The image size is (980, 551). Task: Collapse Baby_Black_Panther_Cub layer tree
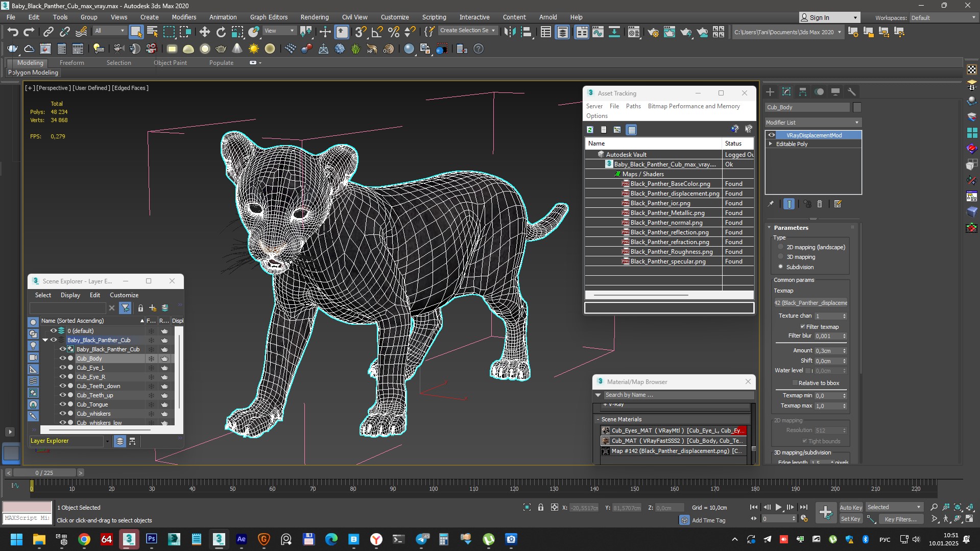click(45, 340)
